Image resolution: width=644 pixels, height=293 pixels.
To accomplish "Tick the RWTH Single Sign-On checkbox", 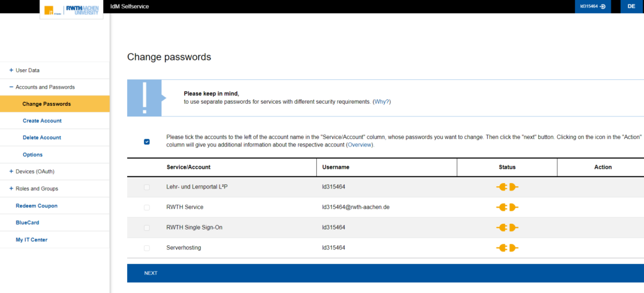I will coord(147,228).
